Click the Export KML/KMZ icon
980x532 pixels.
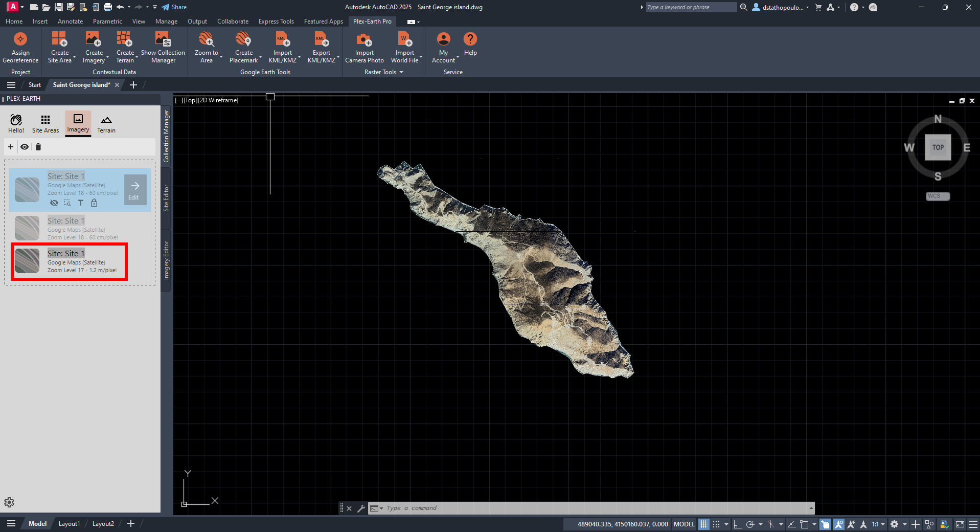tap(322, 39)
